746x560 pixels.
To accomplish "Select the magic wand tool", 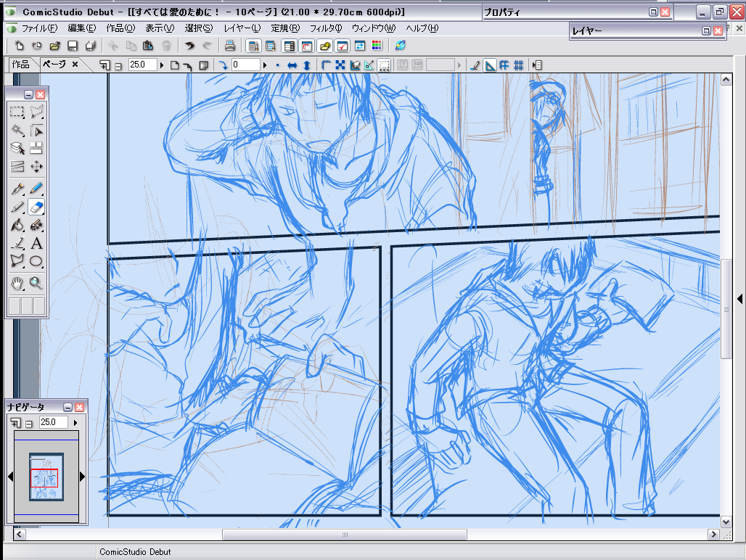I will (x=17, y=131).
